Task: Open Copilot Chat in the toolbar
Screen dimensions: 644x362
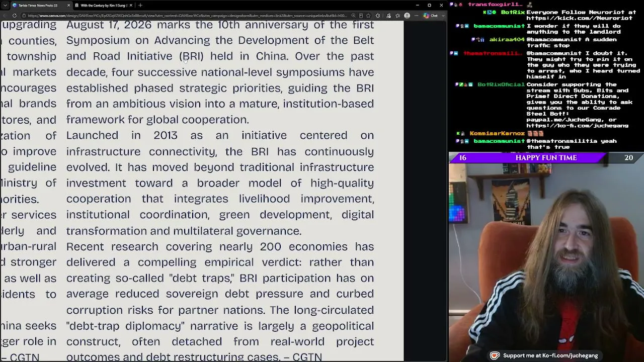Action: point(431,16)
